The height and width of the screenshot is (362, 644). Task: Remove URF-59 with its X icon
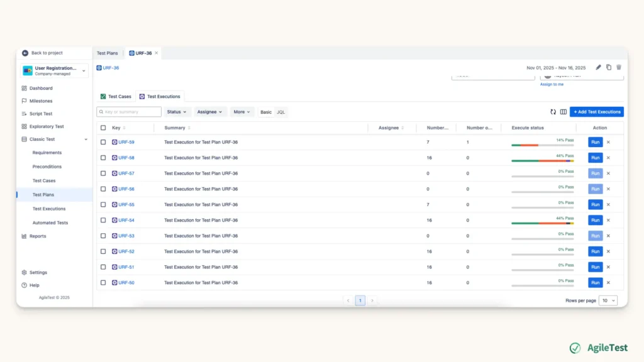click(608, 142)
